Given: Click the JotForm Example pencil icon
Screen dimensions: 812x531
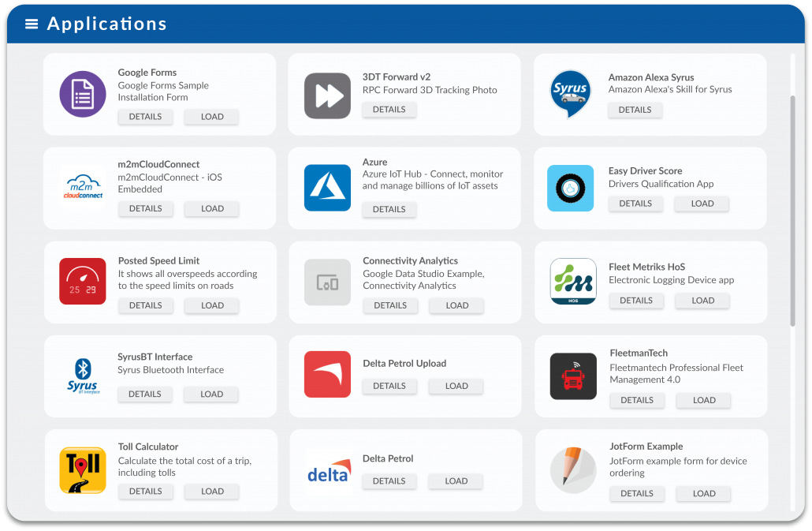Looking at the screenshot, I should pos(573,470).
